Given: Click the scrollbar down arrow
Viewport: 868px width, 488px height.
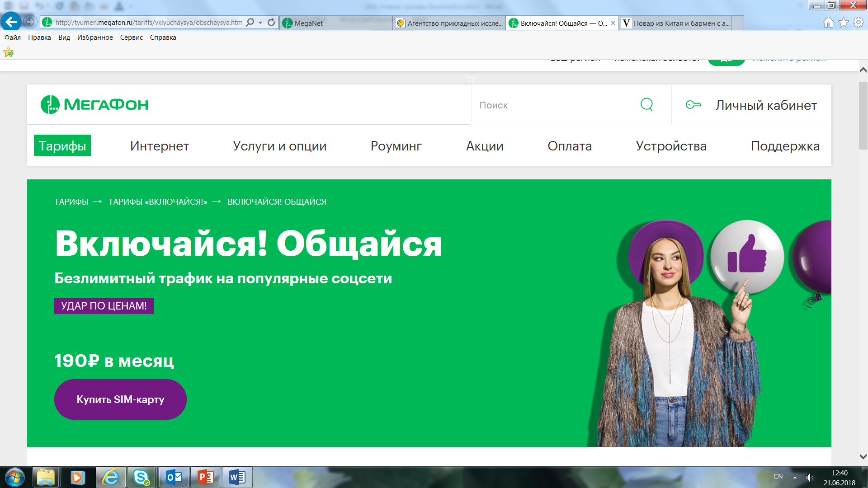Looking at the screenshot, I should [863, 457].
